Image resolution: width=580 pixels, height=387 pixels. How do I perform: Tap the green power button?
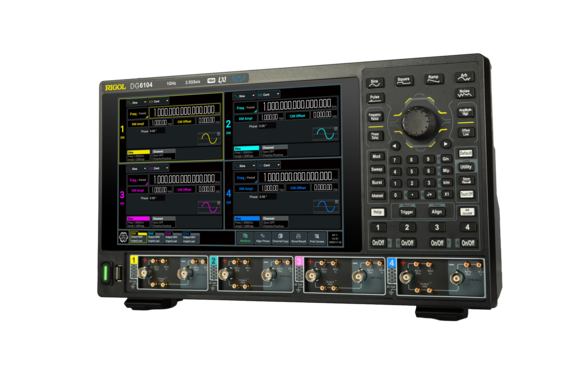[x=105, y=273]
